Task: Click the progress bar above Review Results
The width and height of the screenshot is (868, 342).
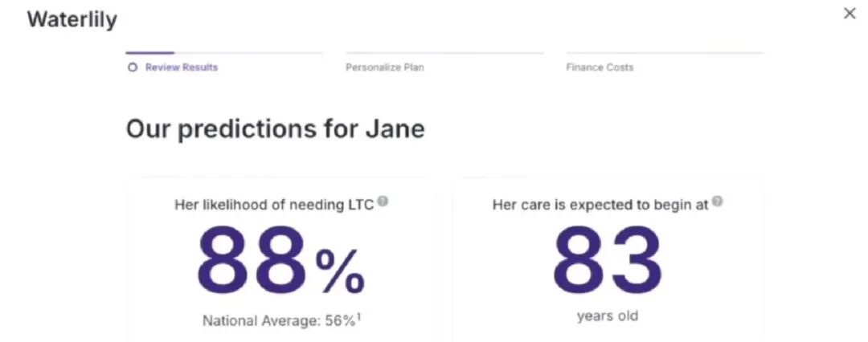Action: [224, 53]
